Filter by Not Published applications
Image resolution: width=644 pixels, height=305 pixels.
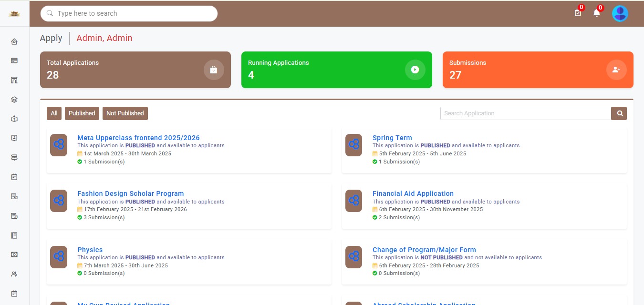(x=125, y=113)
